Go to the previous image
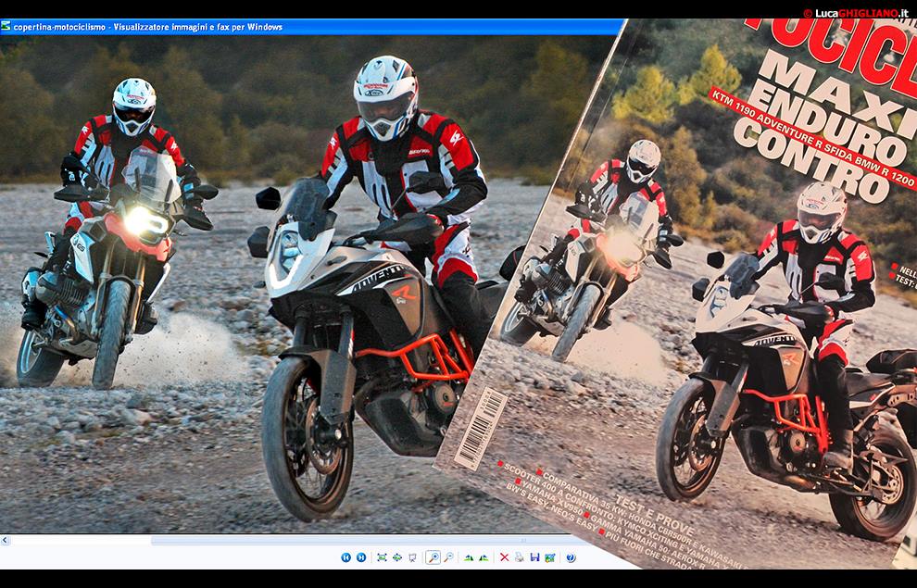This screenshot has height=588, width=917. (345, 557)
